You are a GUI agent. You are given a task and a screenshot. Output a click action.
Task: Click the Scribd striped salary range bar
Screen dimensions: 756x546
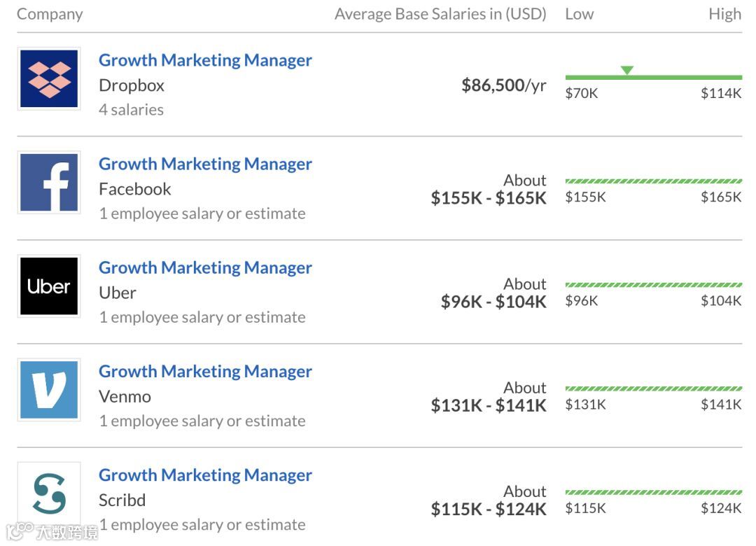653,492
